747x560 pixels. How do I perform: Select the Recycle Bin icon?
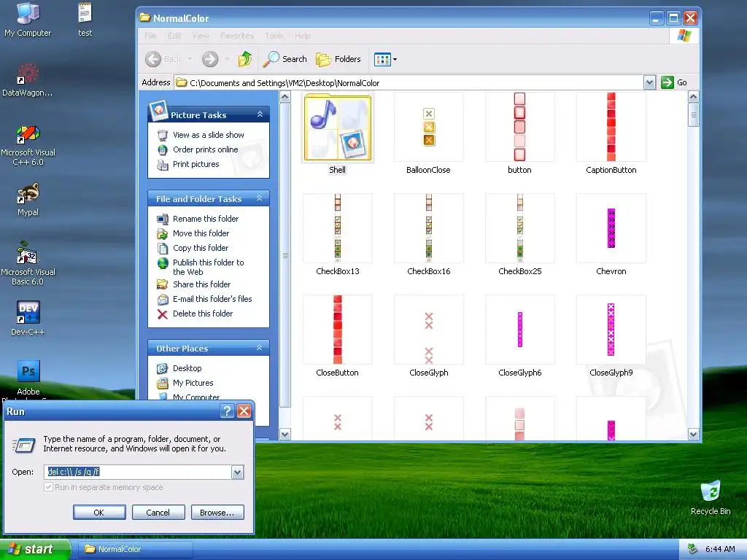711,497
